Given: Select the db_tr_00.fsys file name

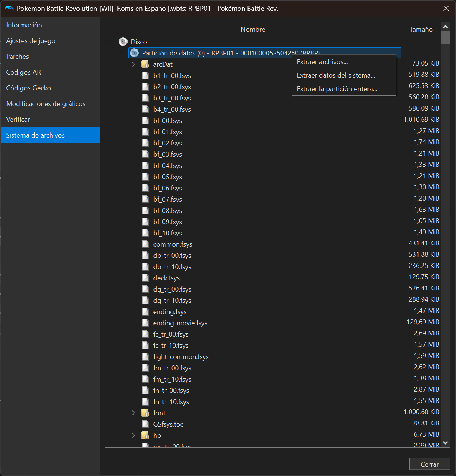Looking at the screenshot, I should coord(172,255).
